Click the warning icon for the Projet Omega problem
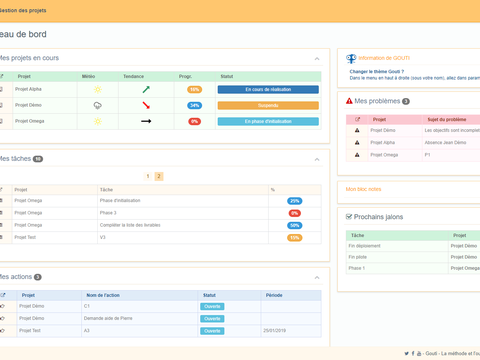 (x=357, y=155)
